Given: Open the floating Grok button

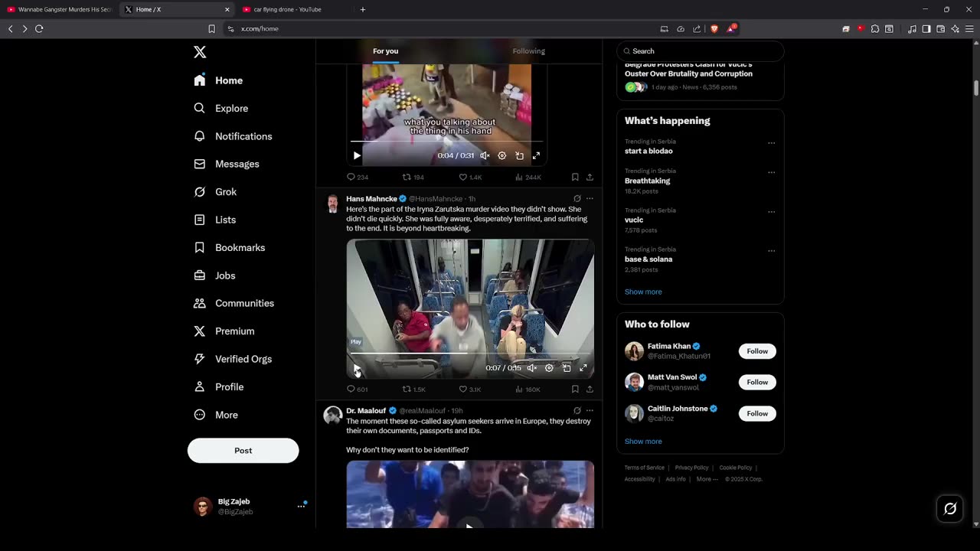Looking at the screenshot, I should click(x=950, y=508).
